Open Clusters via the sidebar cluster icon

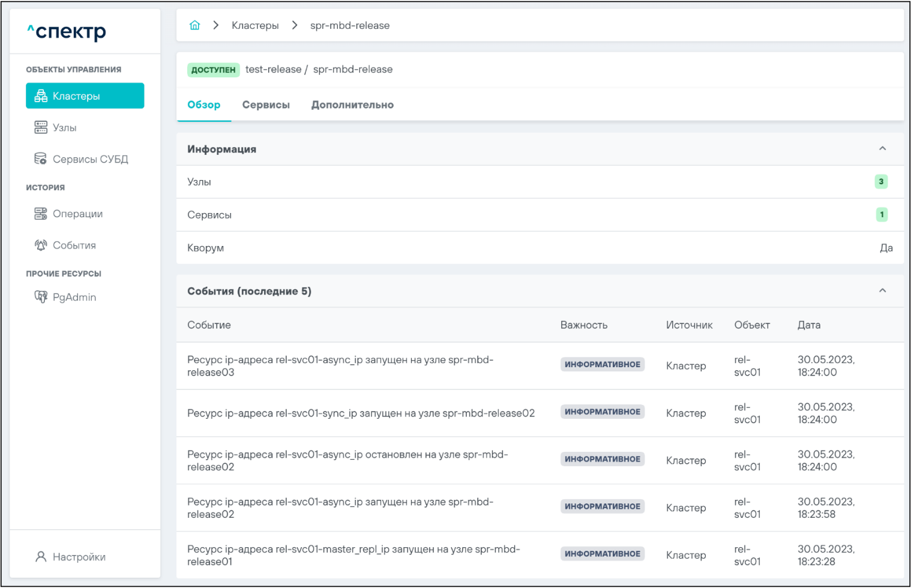[41, 96]
